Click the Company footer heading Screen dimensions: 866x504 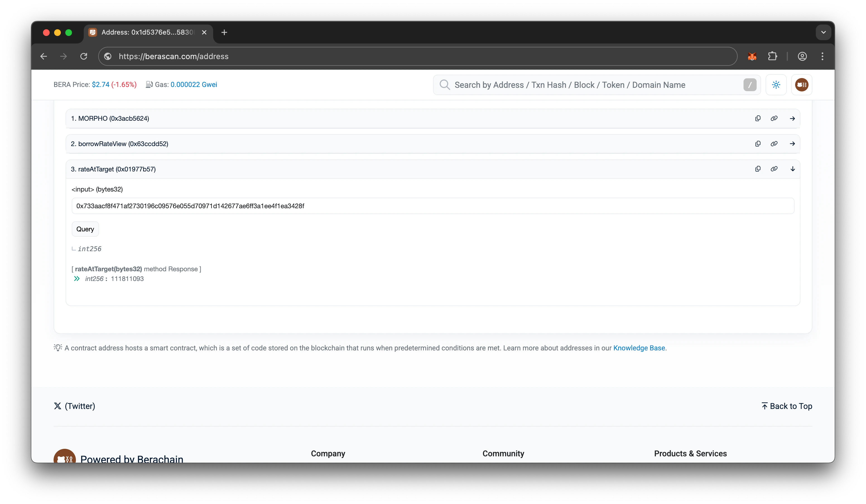tap(328, 454)
